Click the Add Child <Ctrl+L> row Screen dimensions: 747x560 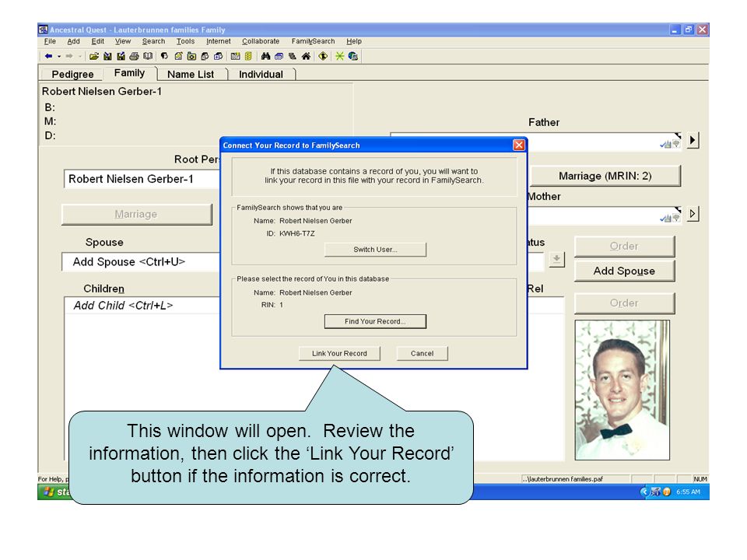142,306
